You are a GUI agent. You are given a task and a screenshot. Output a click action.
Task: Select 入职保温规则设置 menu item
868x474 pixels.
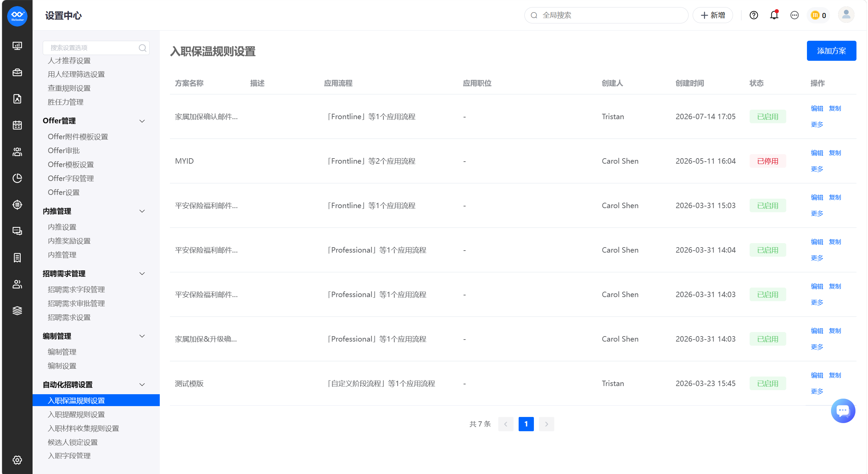[x=96, y=400]
